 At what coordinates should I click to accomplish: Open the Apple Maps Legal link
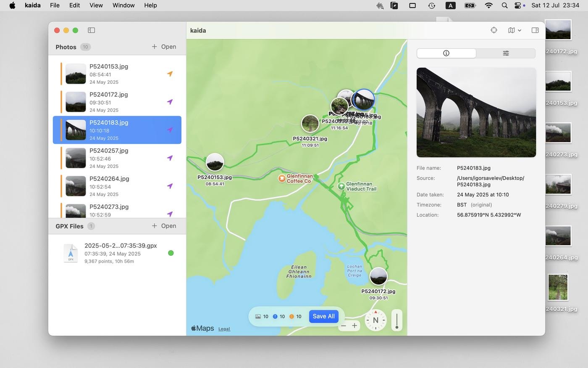coord(224,329)
